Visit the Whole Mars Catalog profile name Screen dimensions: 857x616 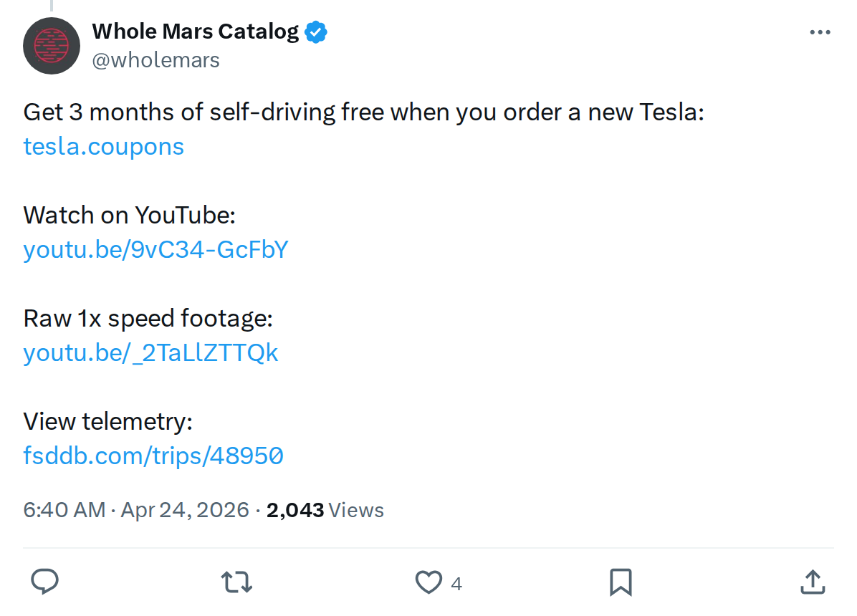click(x=195, y=32)
